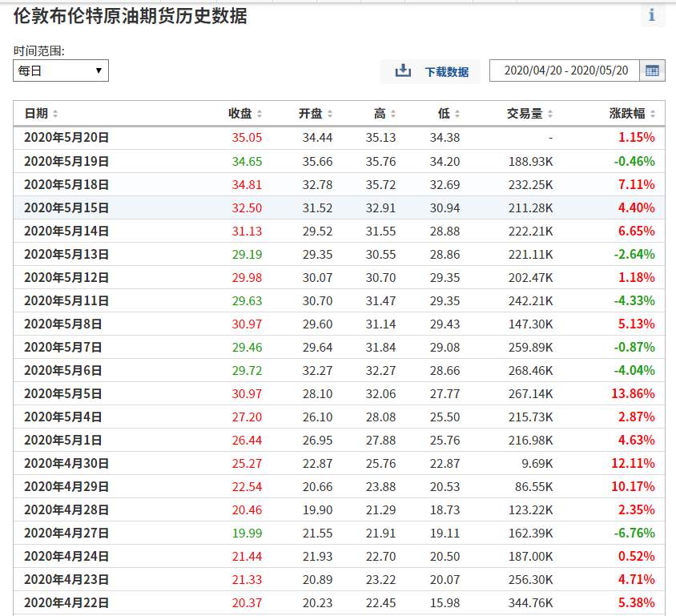Select the row date 2020年5月7日
Viewport: 676px width, 616px height.
63,348
